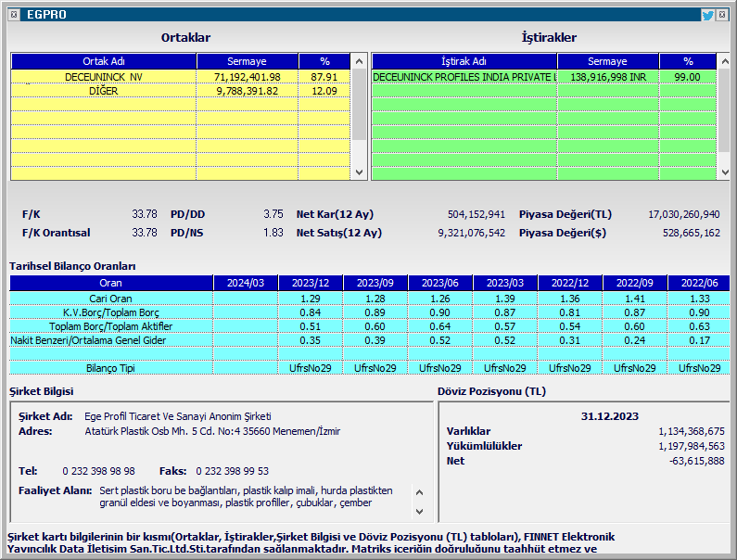Select Toplam Borç/Toplam Aktifler row label

[x=111, y=326]
